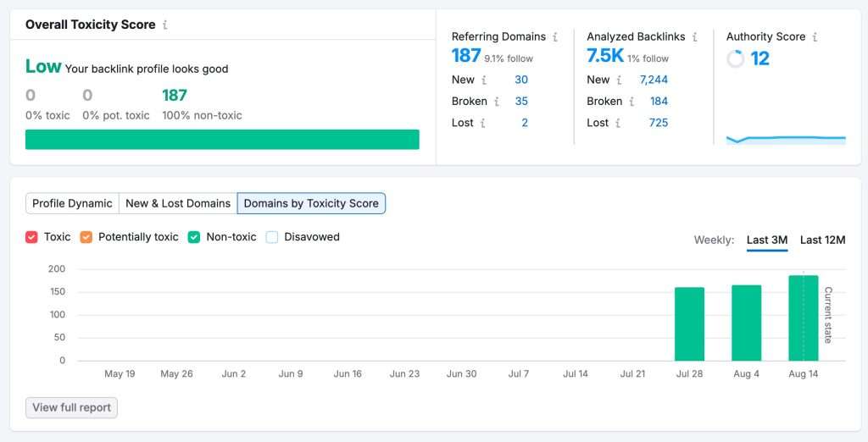Show info tooltip for Analyzed Backlinks heading
The height and width of the screenshot is (442, 868).
(x=694, y=37)
